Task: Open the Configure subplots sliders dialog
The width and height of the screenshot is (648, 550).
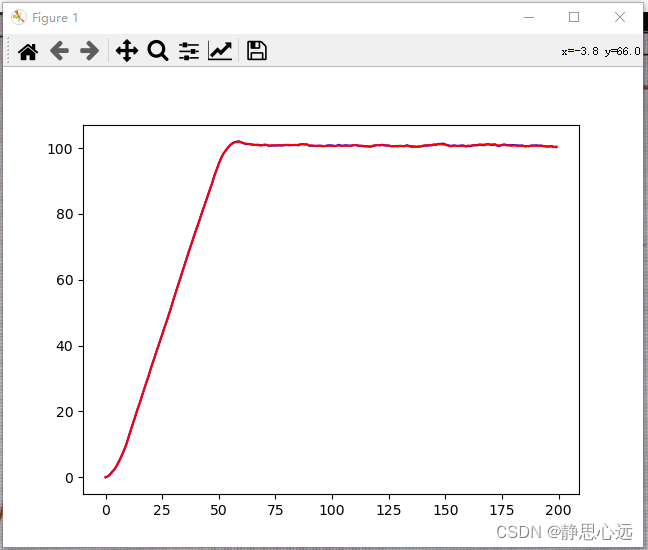Action: [188, 51]
